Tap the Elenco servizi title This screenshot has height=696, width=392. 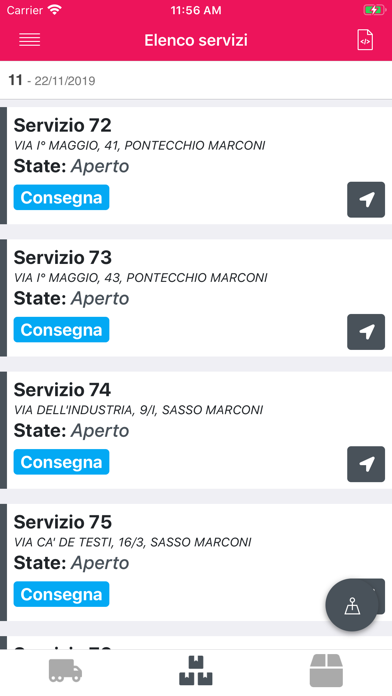(196, 40)
